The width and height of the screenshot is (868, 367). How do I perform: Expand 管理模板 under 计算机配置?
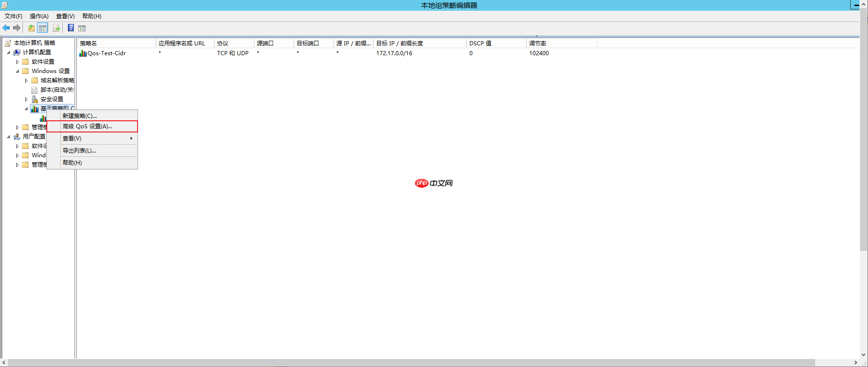[17, 127]
